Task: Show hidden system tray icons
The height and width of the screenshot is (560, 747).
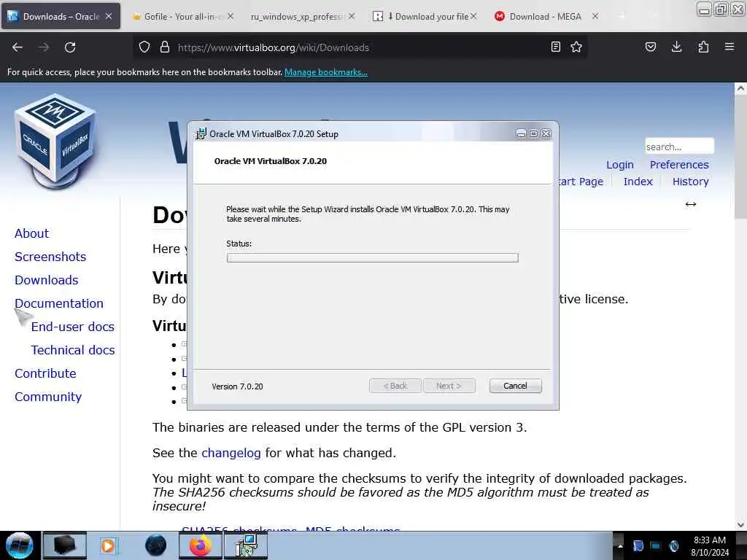Action: click(x=620, y=546)
